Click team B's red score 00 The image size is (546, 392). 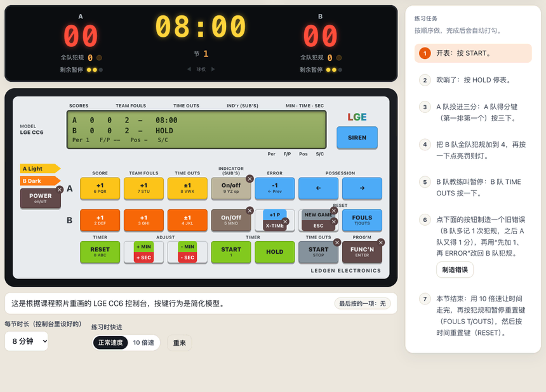321,36
